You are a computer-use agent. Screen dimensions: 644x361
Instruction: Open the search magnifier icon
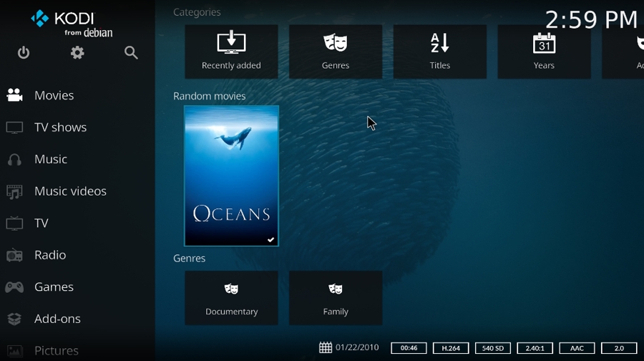131,53
